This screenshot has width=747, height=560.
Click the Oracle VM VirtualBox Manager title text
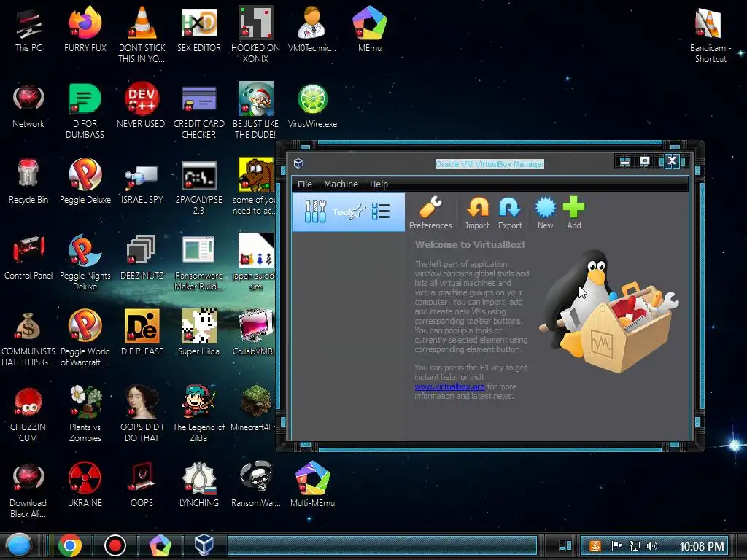click(x=489, y=164)
